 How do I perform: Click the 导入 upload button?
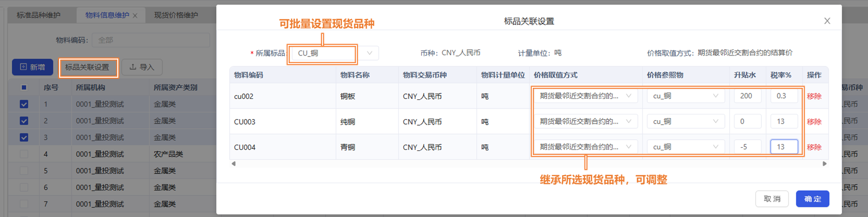click(142, 67)
